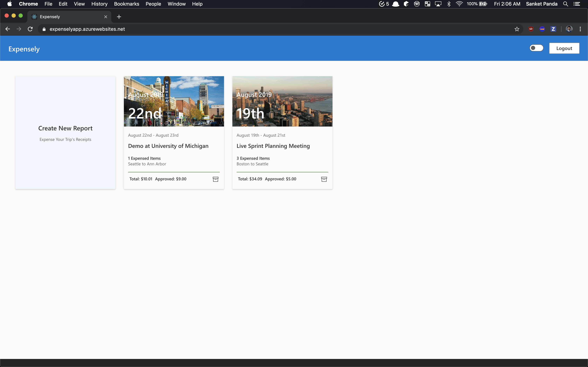Click the address bar URL
This screenshot has height=367, width=588.
click(87, 29)
